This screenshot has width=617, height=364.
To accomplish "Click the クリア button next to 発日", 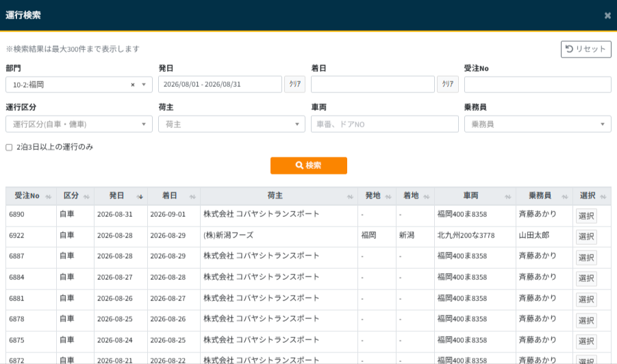I will pos(294,85).
